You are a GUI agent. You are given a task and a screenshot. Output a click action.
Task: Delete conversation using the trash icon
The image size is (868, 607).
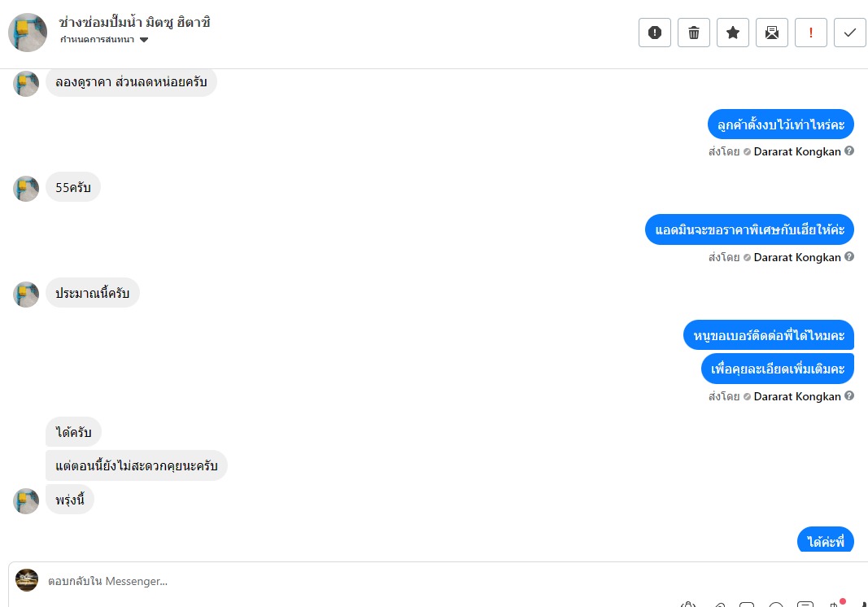(694, 33)
